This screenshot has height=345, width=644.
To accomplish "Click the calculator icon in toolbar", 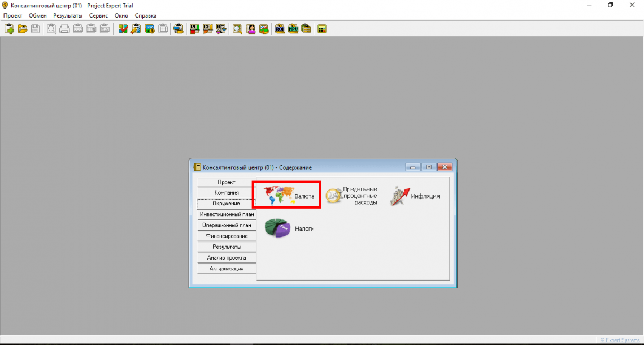I will 322,29.
